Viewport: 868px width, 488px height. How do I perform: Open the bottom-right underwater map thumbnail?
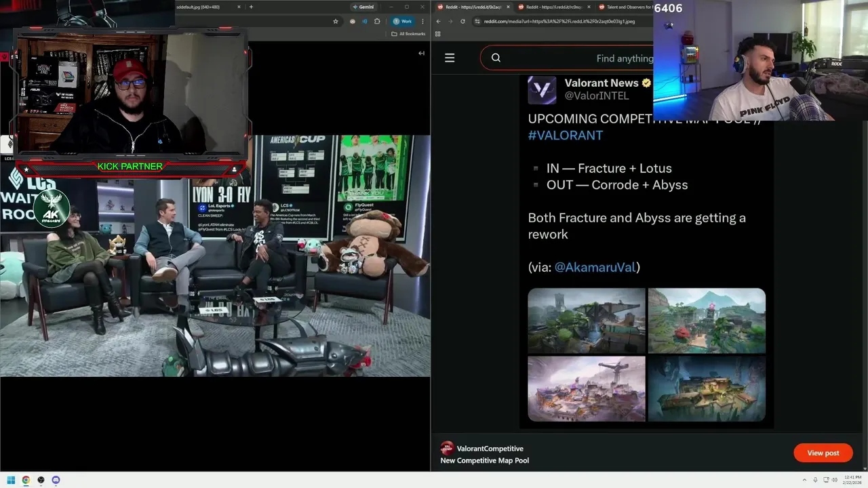pyautogui.click(x=707, y=388)
